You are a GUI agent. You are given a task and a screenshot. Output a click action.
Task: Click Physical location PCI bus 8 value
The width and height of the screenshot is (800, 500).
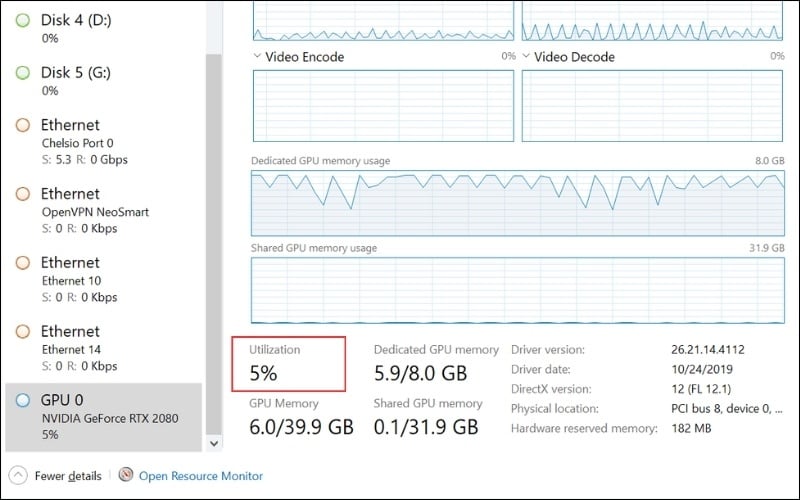(727, 409)
